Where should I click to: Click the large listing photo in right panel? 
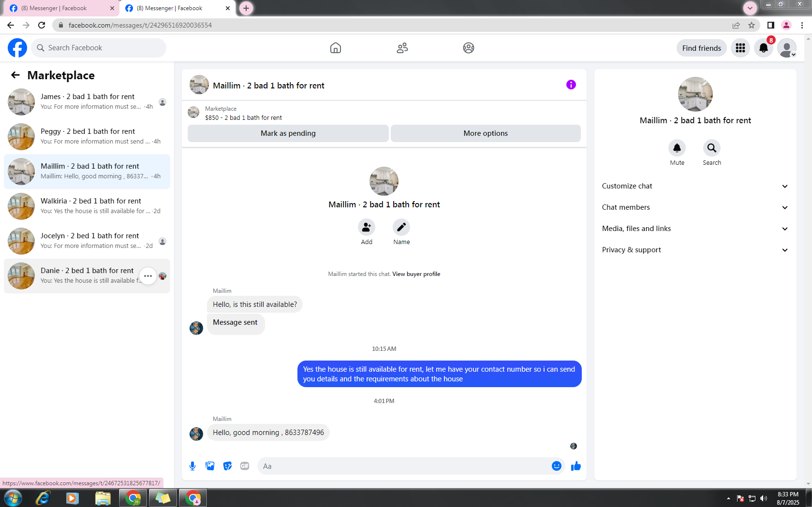[695, 94]
